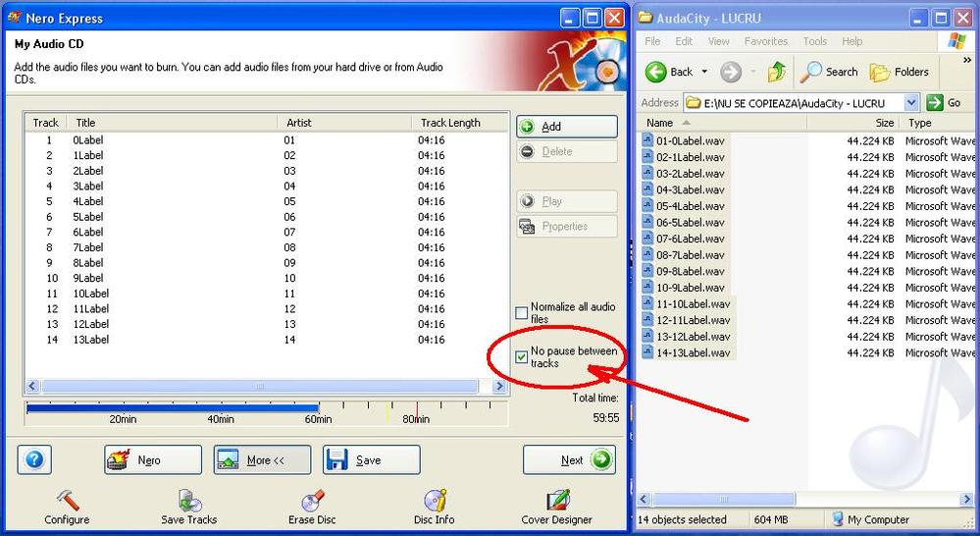The width and height of the screenshot is (980, 536).
Task: Open Search in Explorer toolbar
Action: tap(829, 72)
